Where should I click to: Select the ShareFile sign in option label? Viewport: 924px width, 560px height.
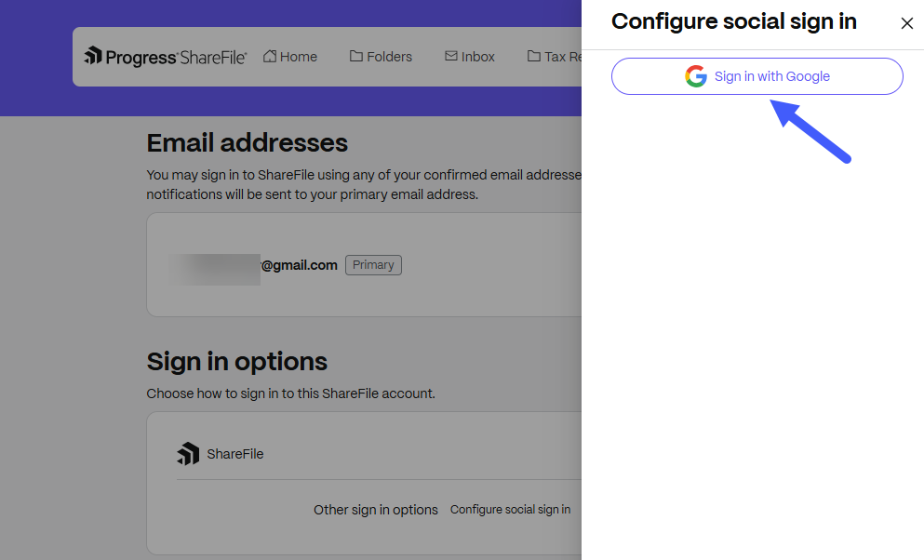(235, 454)
